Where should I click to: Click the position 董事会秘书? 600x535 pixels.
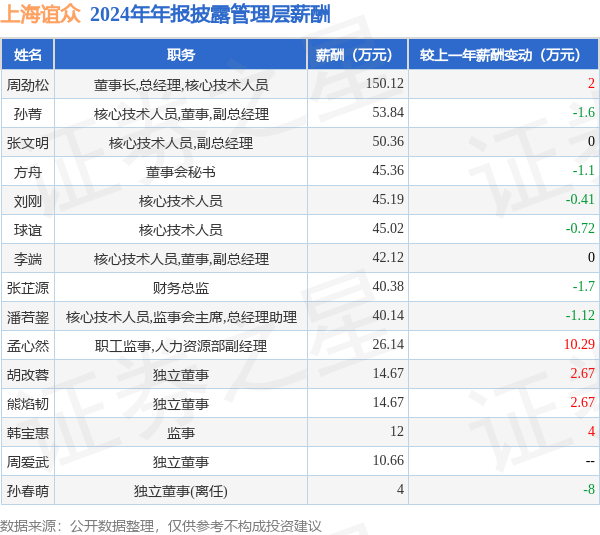[181, 172]
